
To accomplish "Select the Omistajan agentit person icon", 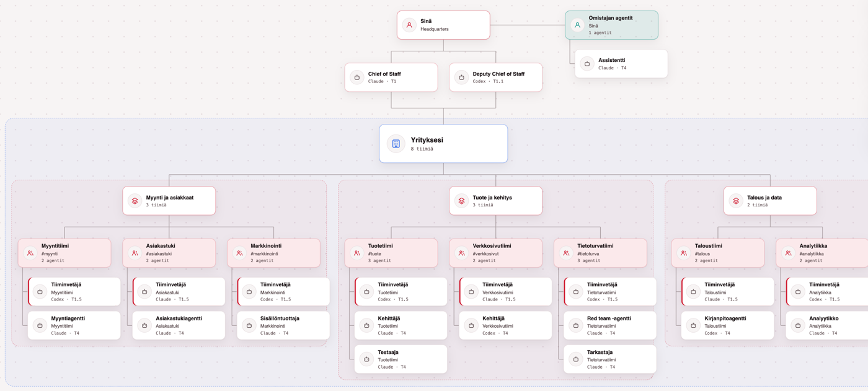I will 577,25.
